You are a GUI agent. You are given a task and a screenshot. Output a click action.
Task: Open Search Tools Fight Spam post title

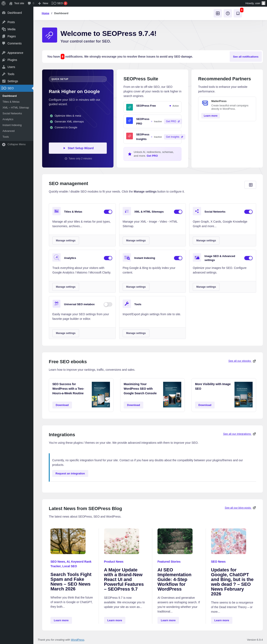click(71, 581)
